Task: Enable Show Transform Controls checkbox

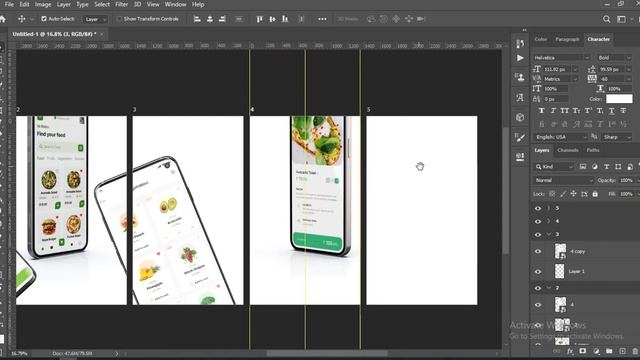Action: click(119, 19)
